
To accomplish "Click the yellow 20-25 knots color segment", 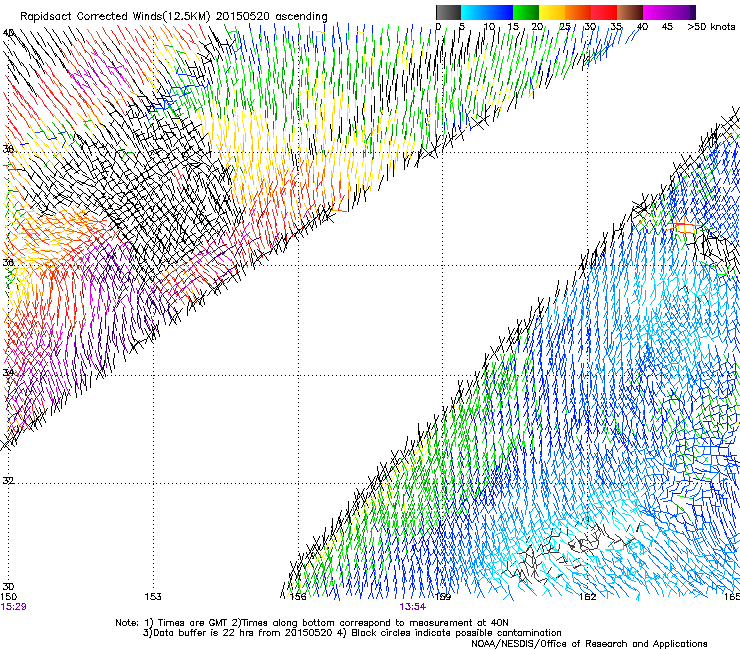I will 552,12.
